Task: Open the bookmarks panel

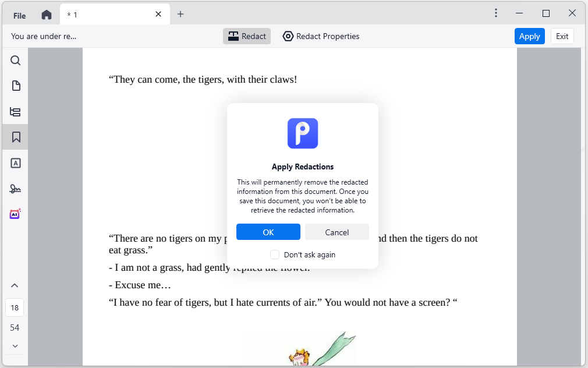Action: click(x=15, y=137)
